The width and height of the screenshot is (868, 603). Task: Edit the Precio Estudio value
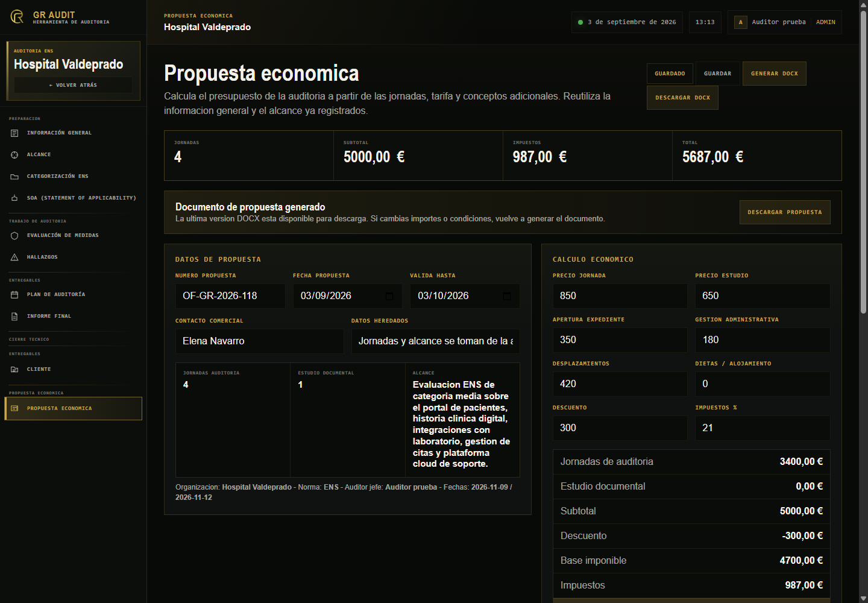[x=763, y=296]
